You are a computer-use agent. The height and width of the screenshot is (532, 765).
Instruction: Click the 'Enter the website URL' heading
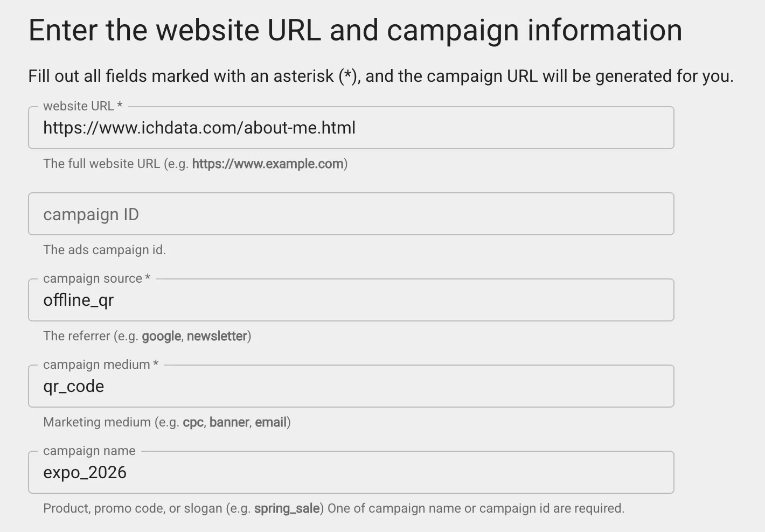[355, 30]
